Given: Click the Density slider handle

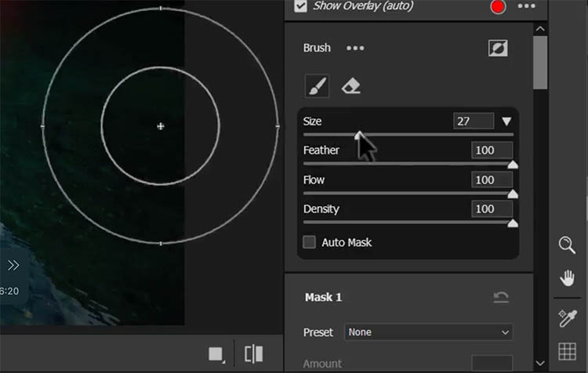Looking at the screenshot, I should (513, 223).
